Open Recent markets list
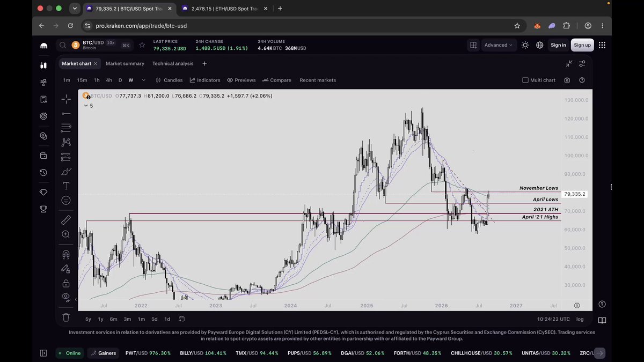Screen dimensions: 644x362 pos(318,80)
